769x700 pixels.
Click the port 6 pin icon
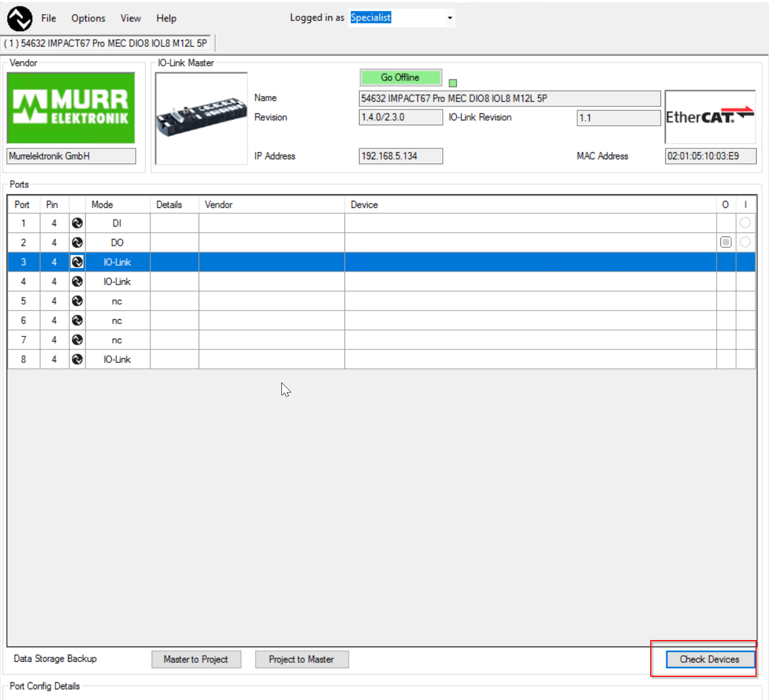(x=77, y=320)
